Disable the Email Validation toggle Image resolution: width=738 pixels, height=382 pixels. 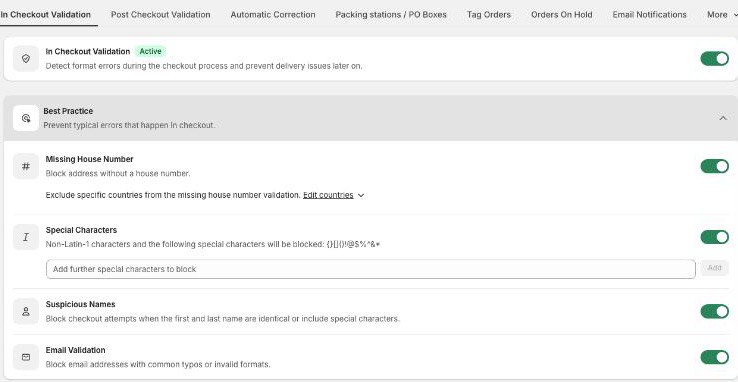click(714, 357)
